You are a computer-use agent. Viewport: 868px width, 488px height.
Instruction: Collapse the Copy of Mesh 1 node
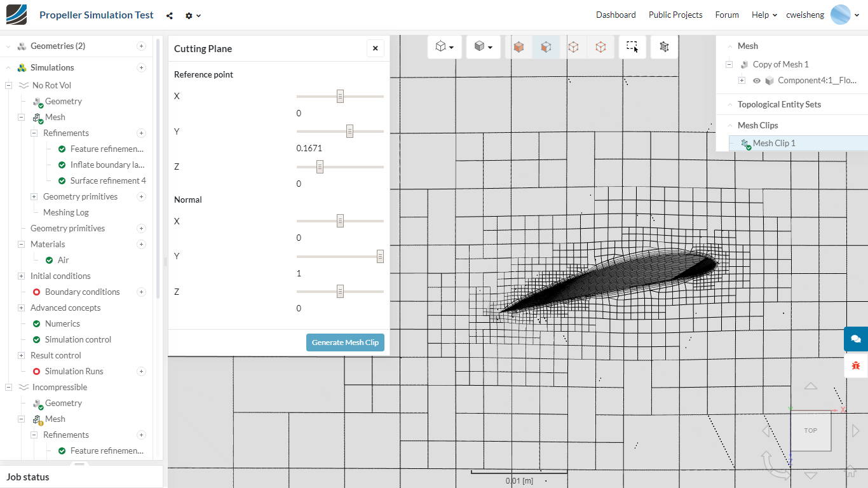click(x=729, y=64)
